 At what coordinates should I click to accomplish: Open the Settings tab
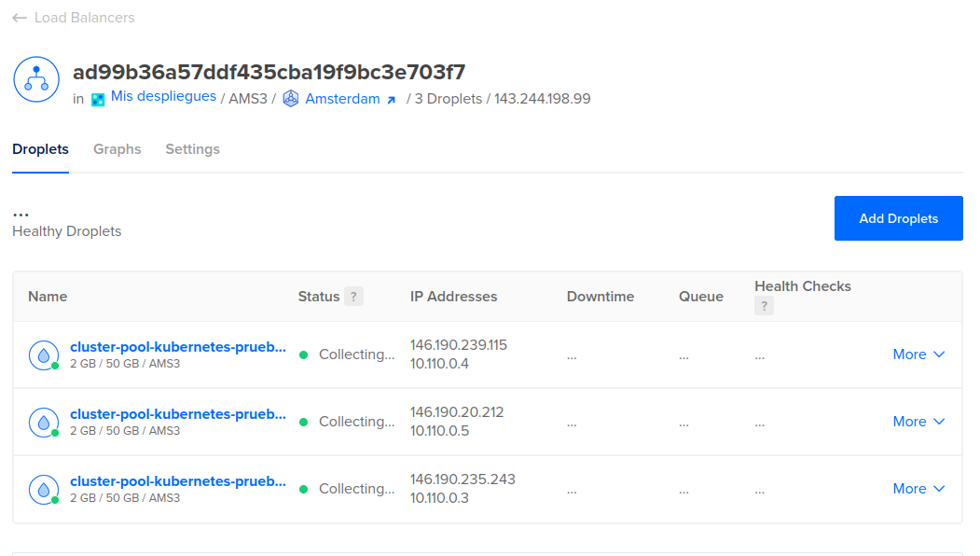tap(192, 149)
